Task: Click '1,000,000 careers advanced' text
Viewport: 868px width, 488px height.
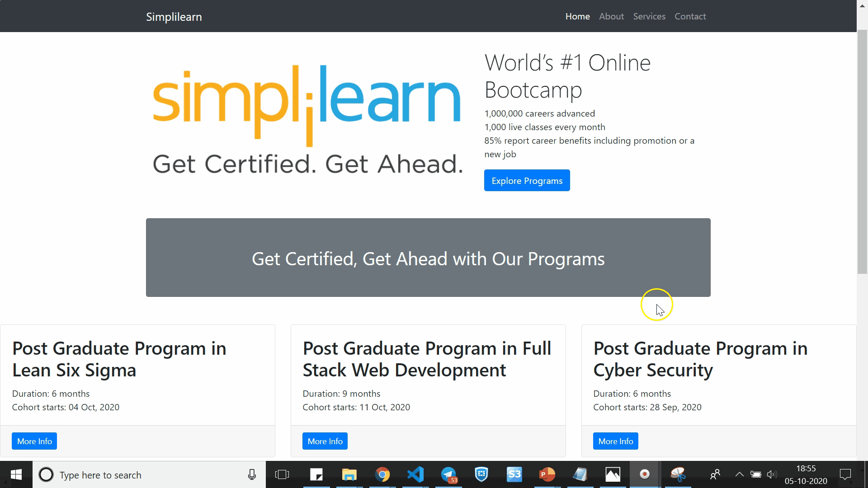Action: (x=539, y=113)
